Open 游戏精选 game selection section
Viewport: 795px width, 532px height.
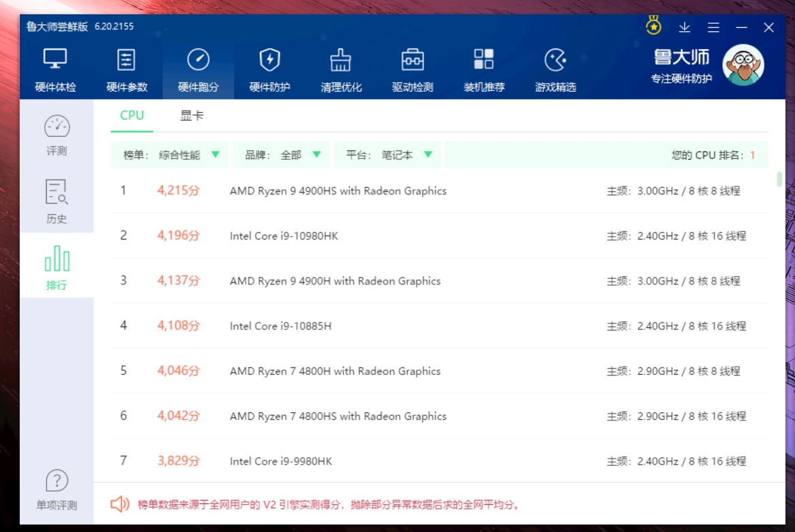(x=555, y=71)
